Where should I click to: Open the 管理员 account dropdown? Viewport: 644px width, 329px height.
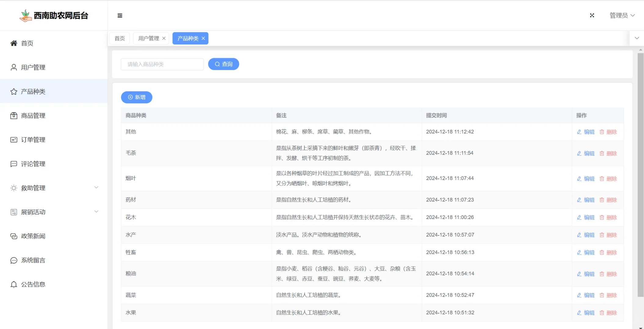pyautogui.click(x=621, y=15)
